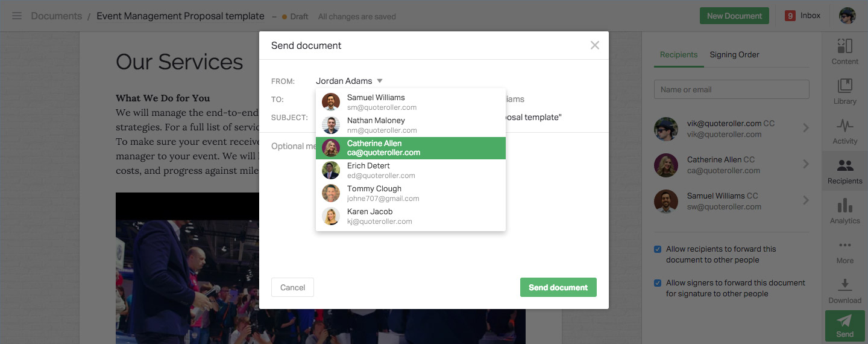This screenshot has height=344, width=868.
Task: Expand Catherine Allen recipient details chevron
Action: pos(806,164)
